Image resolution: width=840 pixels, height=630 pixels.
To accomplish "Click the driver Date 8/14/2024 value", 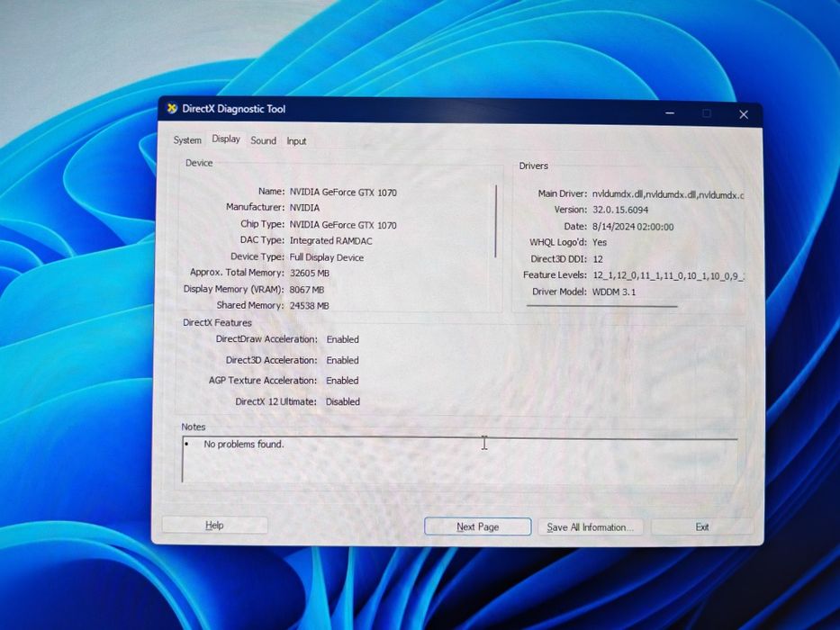I will click(x=633, y=227).
